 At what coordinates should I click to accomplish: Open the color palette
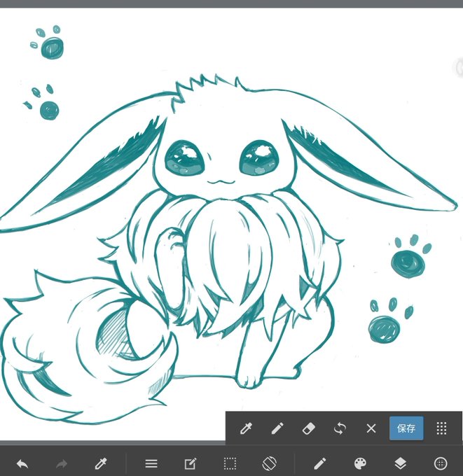(360, 463)
